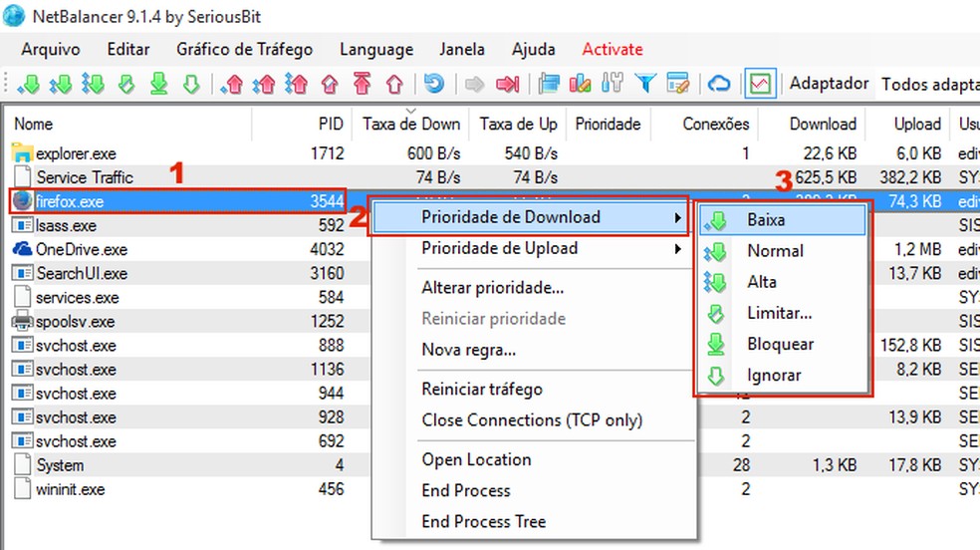Screen dimensions: 980x550
Task: Click block upload toolbar icon
Action: (x=362, y=83)
